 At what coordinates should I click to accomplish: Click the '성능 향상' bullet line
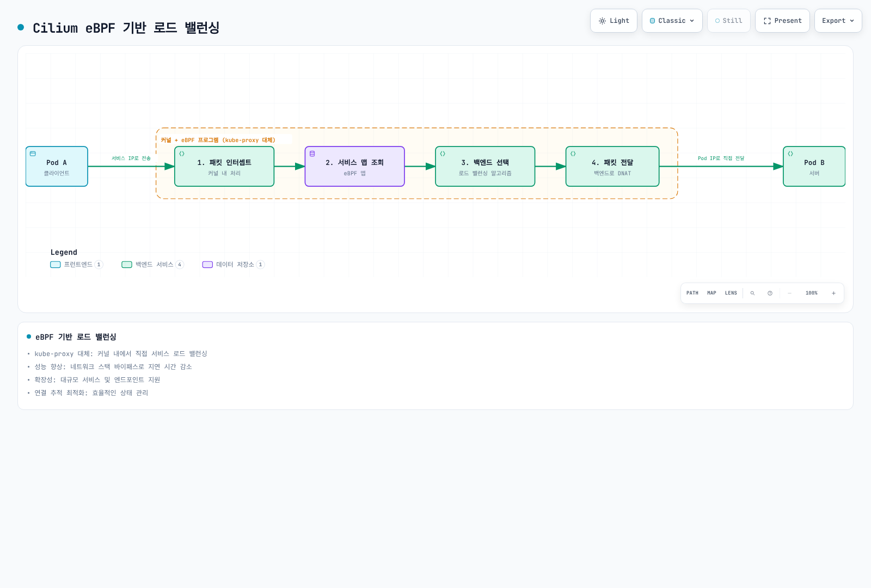coord(113,367)
